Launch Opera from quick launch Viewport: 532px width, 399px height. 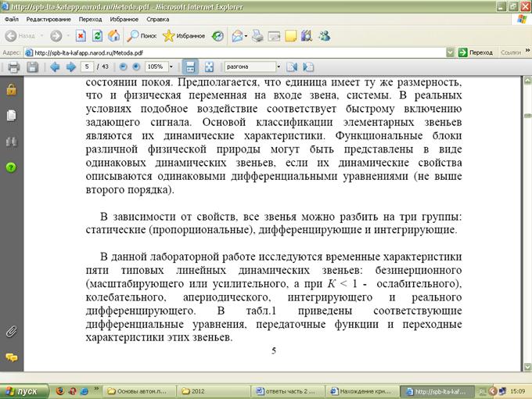[72, 391]
